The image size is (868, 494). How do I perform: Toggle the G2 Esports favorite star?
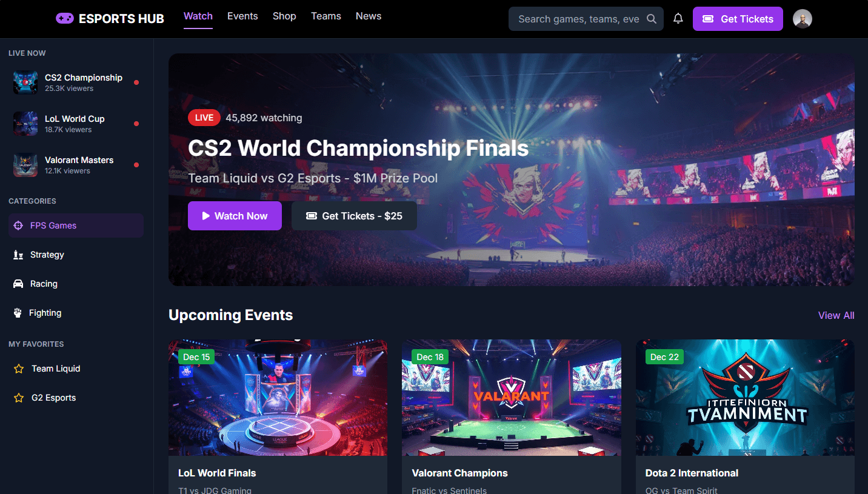click(19, 398)
